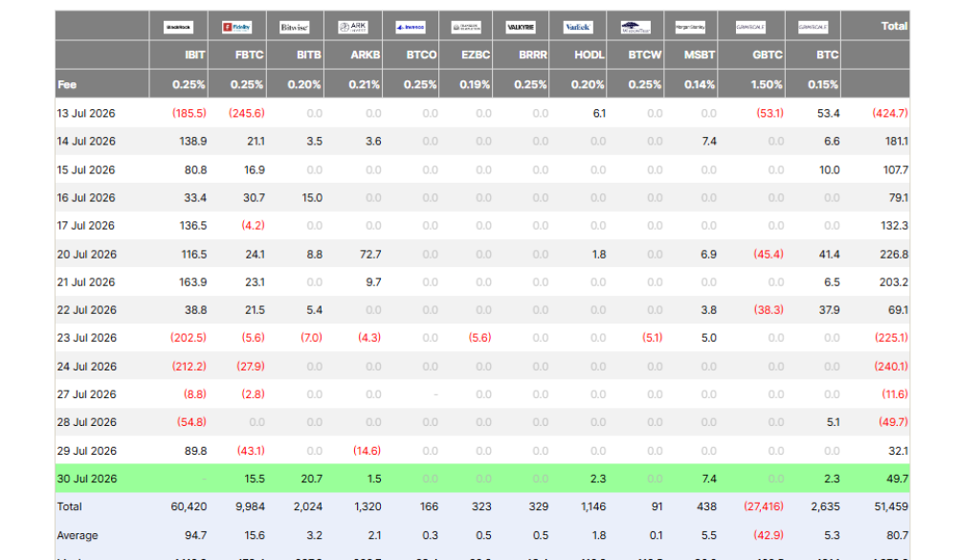The height and width of the screenshot is (560, 980).
Task: Click the Fidelity logo above FBTC
Action: (x=237, y=28)
